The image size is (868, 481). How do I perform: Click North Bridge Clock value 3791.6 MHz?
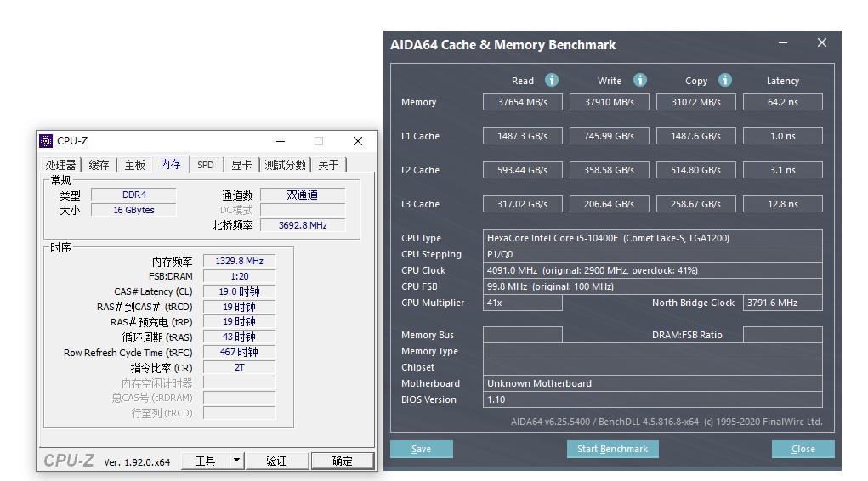coord(783,303)
